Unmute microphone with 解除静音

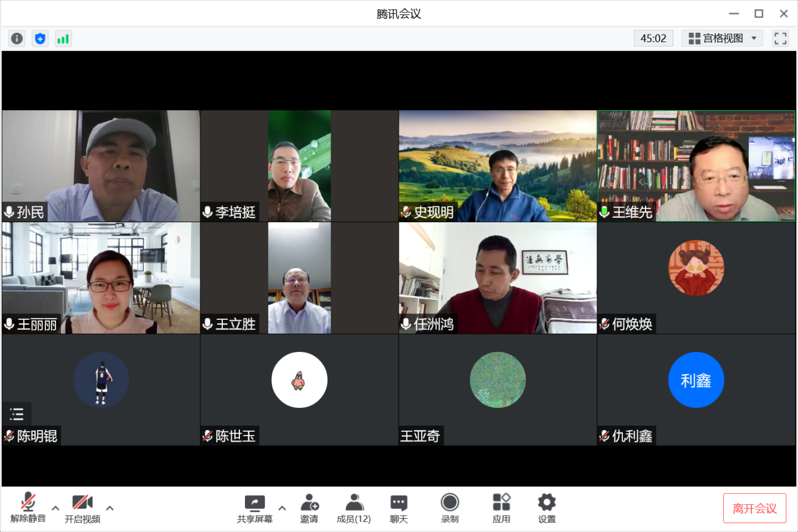tap(28, 508)
